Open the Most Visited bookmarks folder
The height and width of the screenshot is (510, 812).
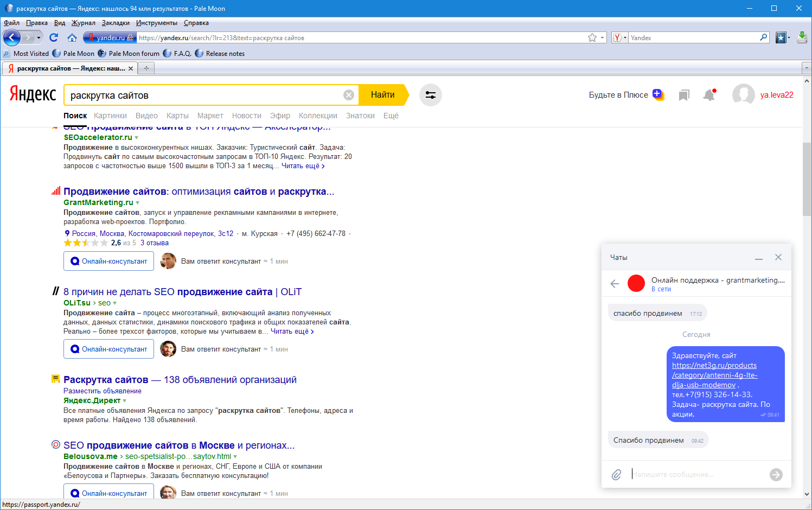26,54
